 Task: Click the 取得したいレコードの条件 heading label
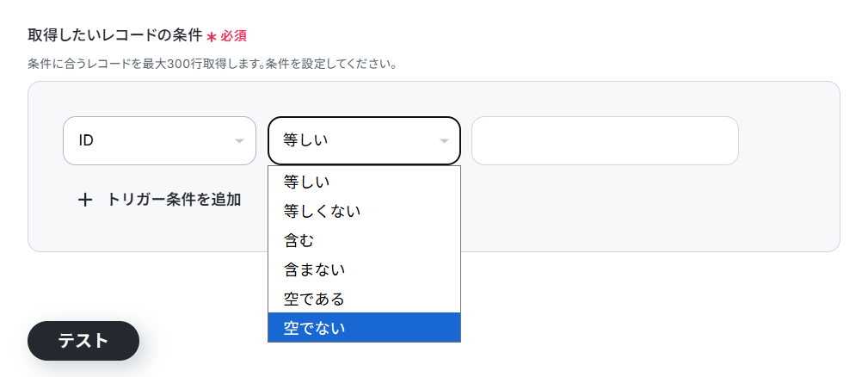[x=115, y=35]
